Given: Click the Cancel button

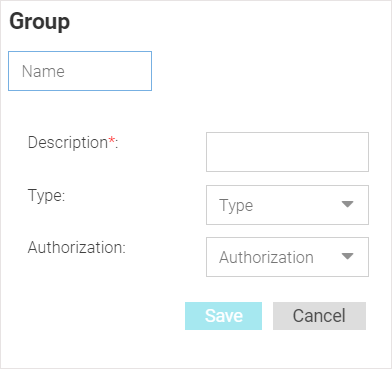Looking at the screenshot, I should pyautogui.click(x=319, y=316).
